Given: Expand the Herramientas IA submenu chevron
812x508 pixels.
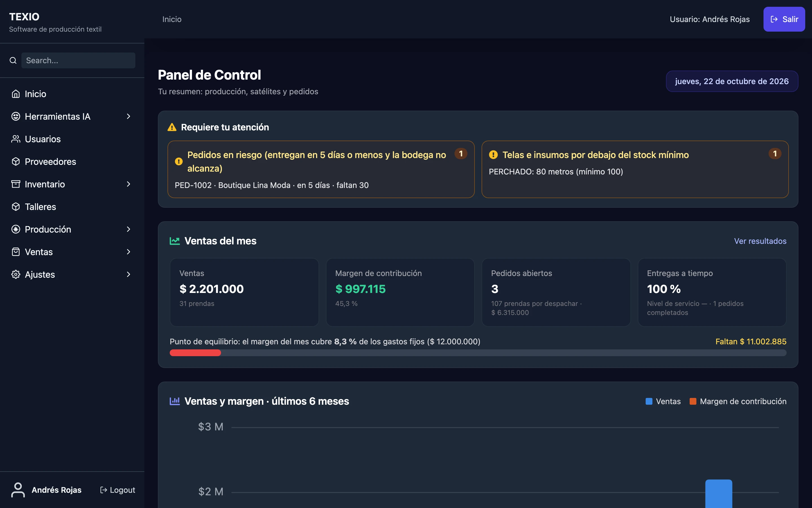Looking at the screenshot, I should point(128,116).
